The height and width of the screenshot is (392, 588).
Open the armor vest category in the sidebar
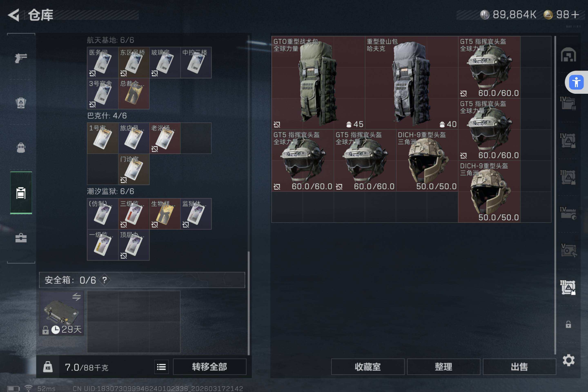point(21,103)
